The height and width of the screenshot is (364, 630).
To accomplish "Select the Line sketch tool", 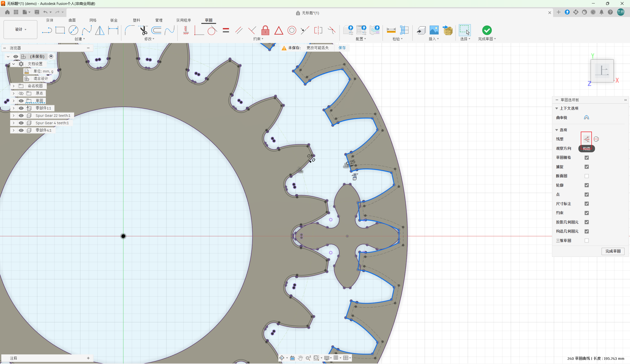I will pos(47,30).
